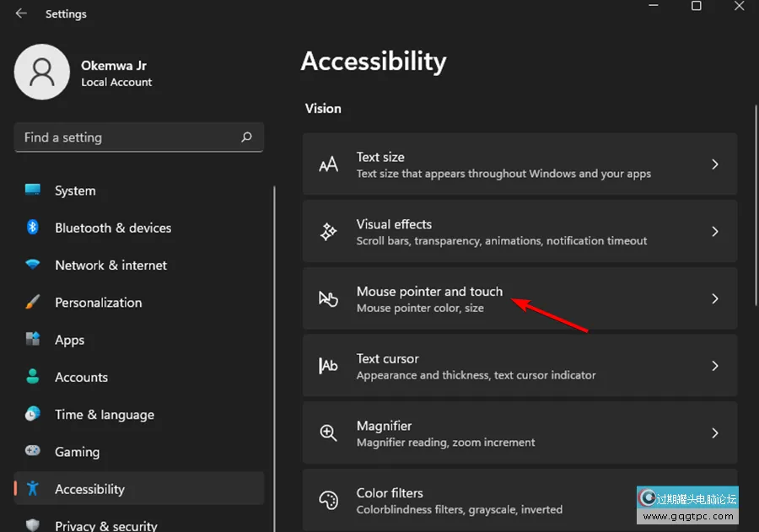Screen dimensions: 759x532
Task: Click the Magnifier zoom icon
Action: point(328,433)
